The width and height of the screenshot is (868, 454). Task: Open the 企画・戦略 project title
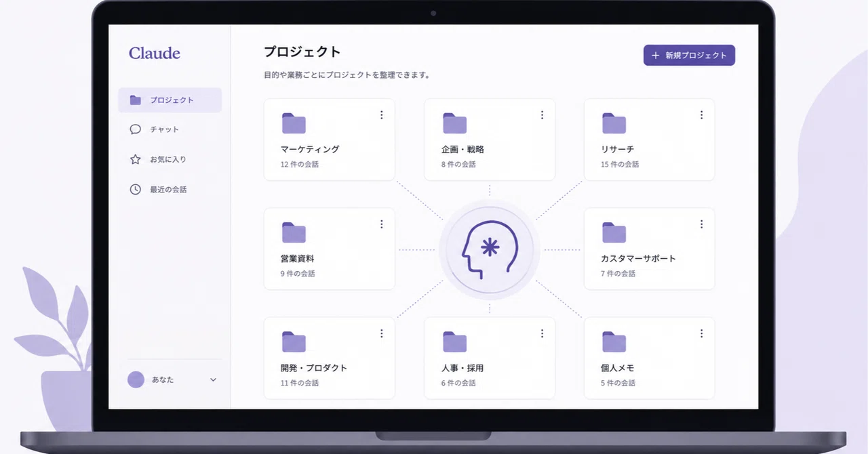click(x=462, y=149)
